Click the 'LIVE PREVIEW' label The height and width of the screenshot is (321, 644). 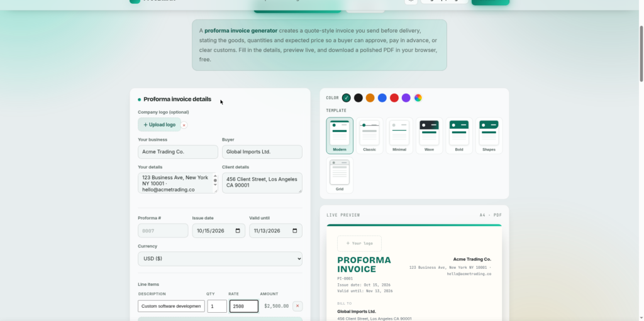pyautogui.click(x=343, y=215)
